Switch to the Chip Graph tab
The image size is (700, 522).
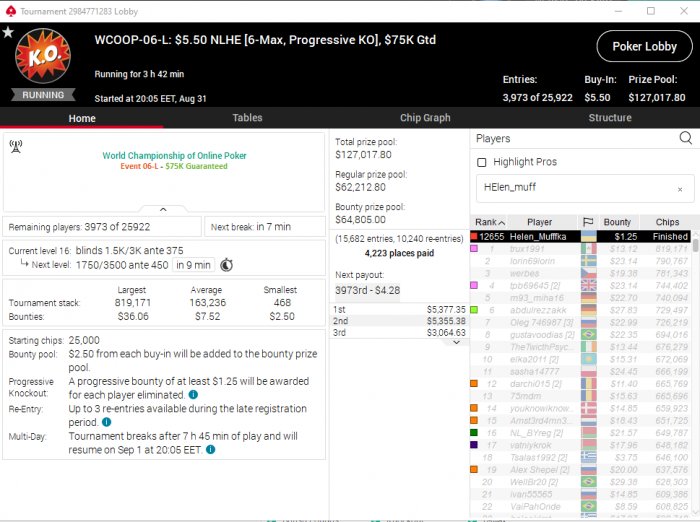(425, 118)
